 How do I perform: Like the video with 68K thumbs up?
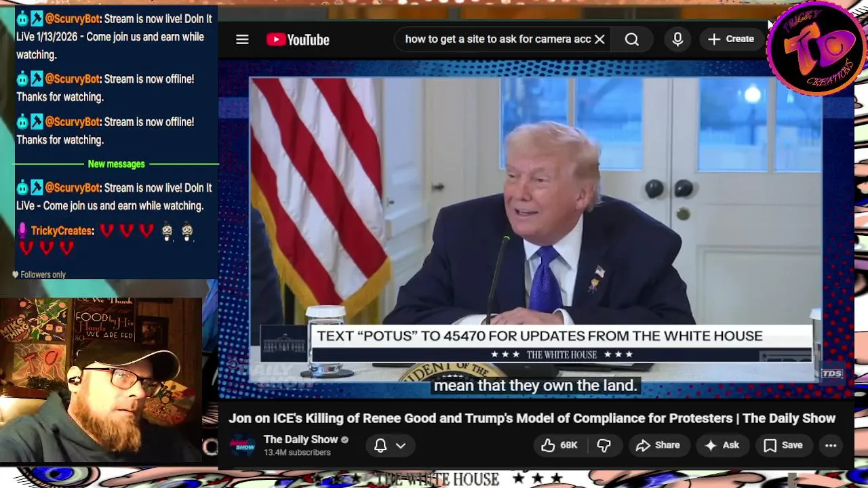(x=559, y=445)
